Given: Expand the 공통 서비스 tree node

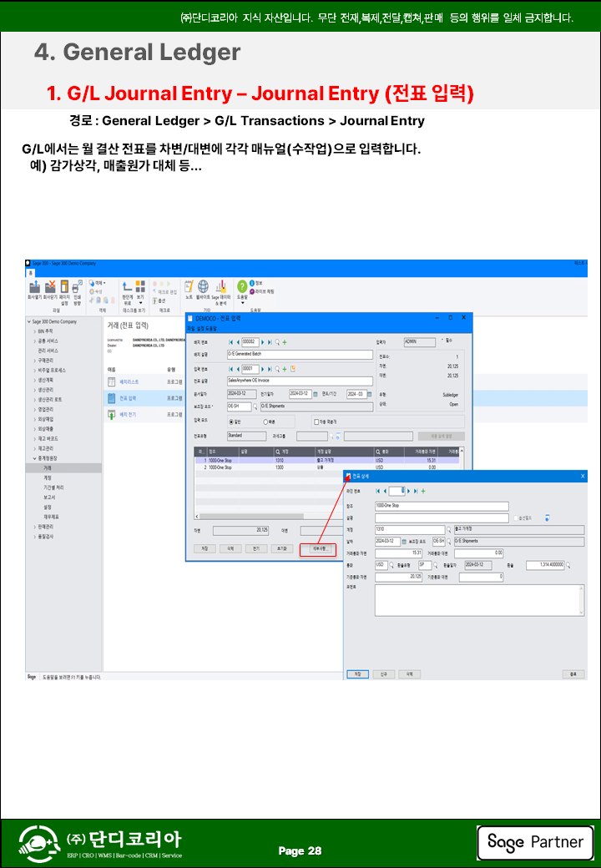Looking at the screenshot, I should pyautogui.click(x=35, y=341).
